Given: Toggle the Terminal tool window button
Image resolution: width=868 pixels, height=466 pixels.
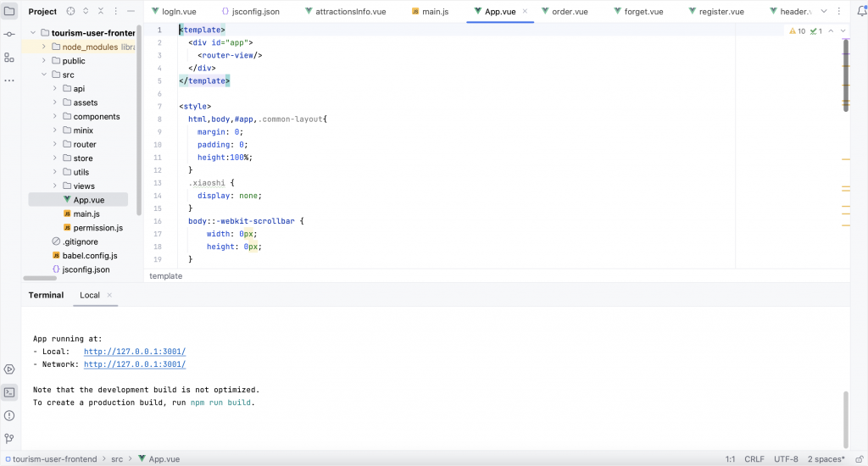Looking at the screenshot, I should [9, 392].
